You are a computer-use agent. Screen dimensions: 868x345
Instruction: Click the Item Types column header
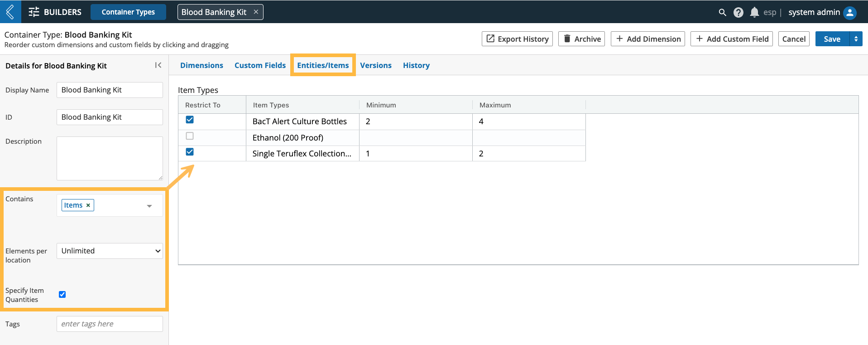(302, 105)
